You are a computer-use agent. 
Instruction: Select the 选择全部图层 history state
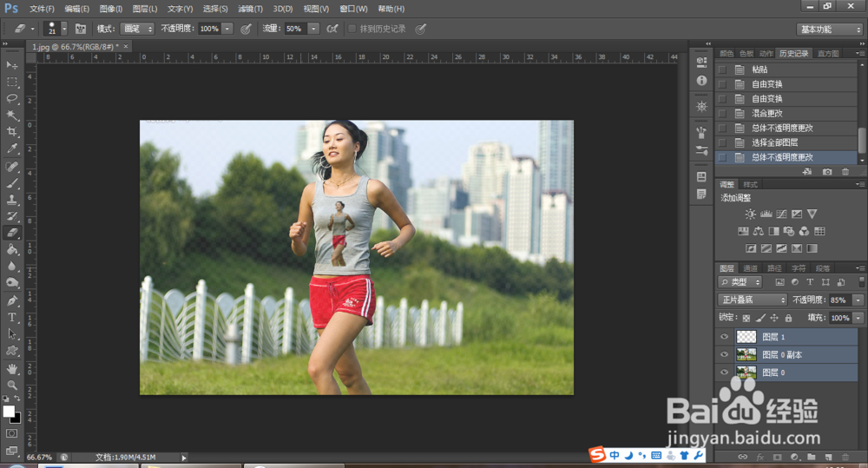pos(775,142)
